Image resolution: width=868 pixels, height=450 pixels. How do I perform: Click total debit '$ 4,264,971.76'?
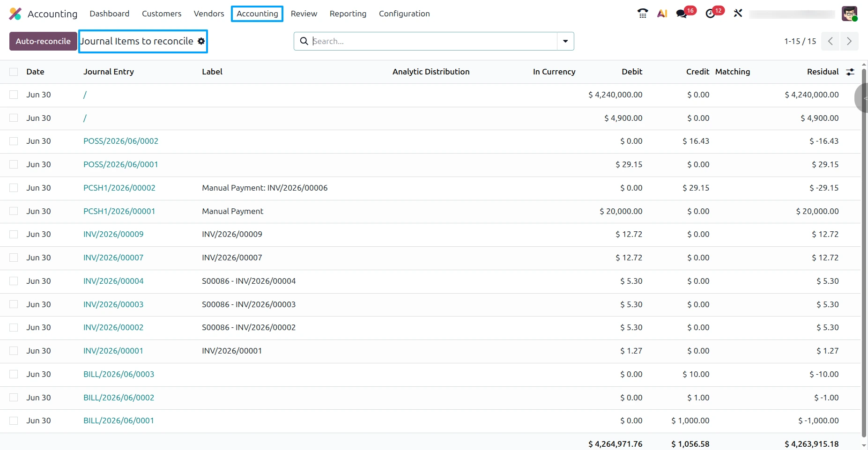point(616,444)
